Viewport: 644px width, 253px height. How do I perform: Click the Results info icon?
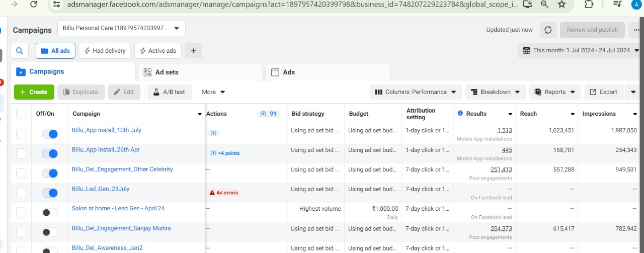460,114
